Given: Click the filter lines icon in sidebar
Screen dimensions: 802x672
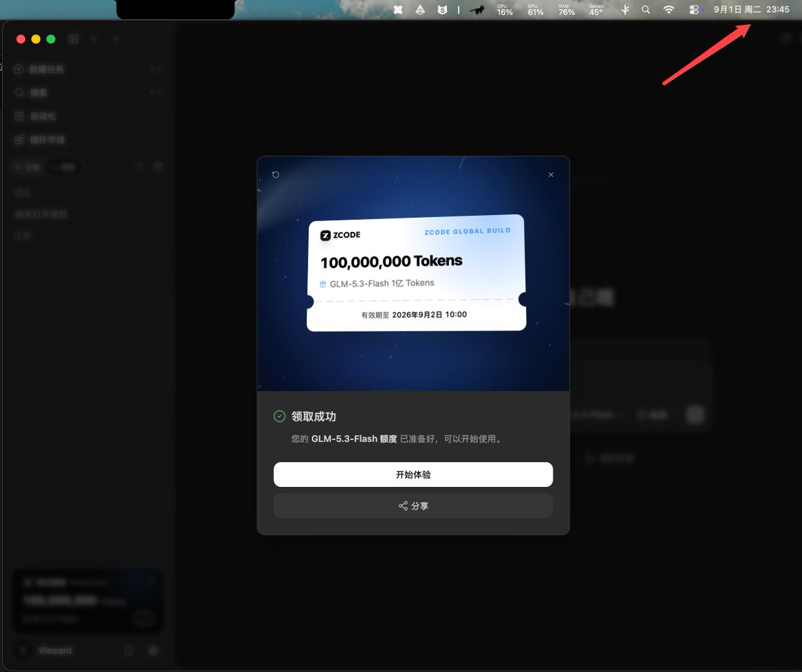Looking at the screenshot, I should point(140,167).
